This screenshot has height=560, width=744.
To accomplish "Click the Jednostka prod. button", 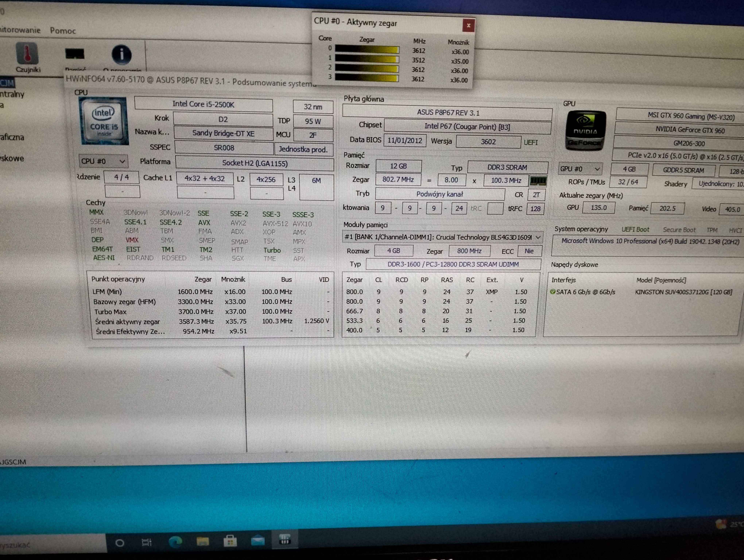I will [x=303, y=149].
